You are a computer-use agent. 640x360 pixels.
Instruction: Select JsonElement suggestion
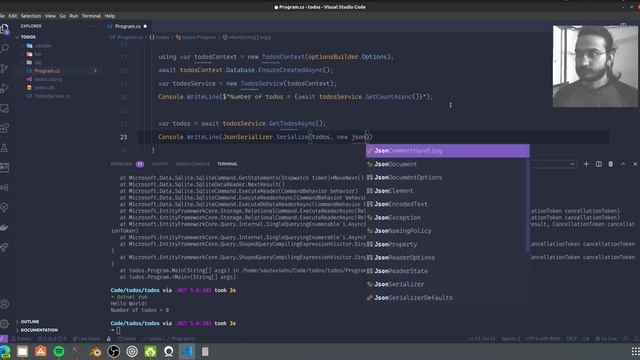[447, 191]
